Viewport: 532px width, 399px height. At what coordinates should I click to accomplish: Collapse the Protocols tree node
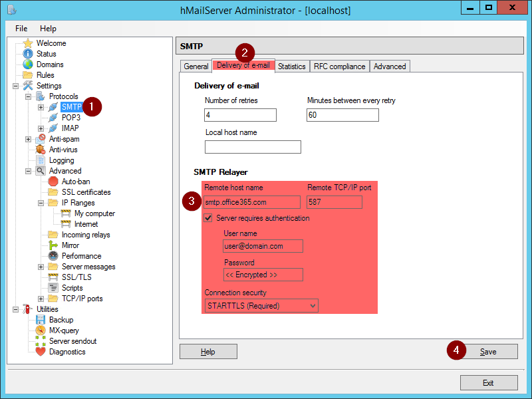tap(28, 96)
